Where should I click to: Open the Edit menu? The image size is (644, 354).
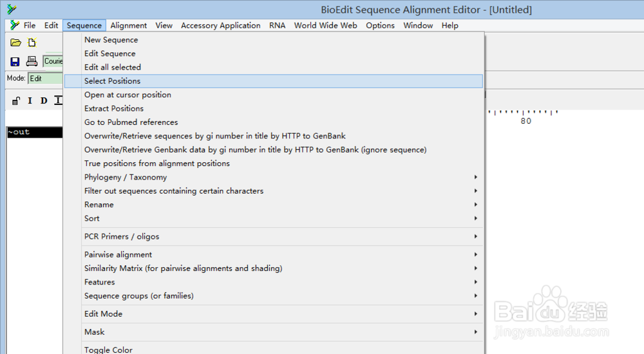click(x=51, y=26)
